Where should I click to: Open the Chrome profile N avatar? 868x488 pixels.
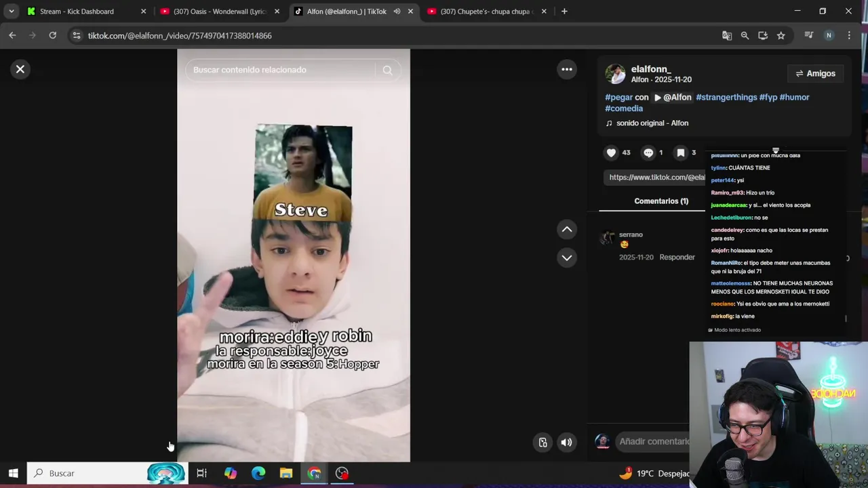(829, 35)
